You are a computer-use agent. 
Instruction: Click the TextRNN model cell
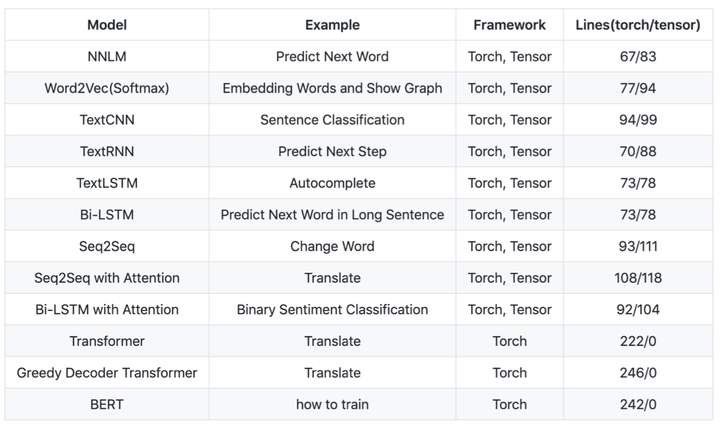pos(107,152)
